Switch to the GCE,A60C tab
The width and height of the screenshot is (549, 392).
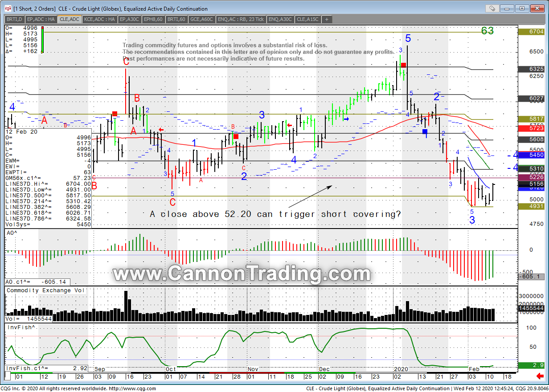202,19
